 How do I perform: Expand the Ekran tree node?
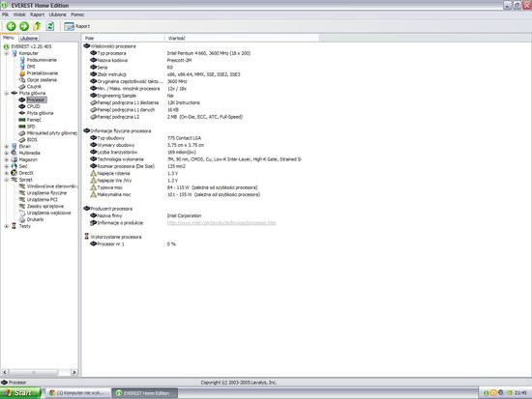tap(7, 147)
